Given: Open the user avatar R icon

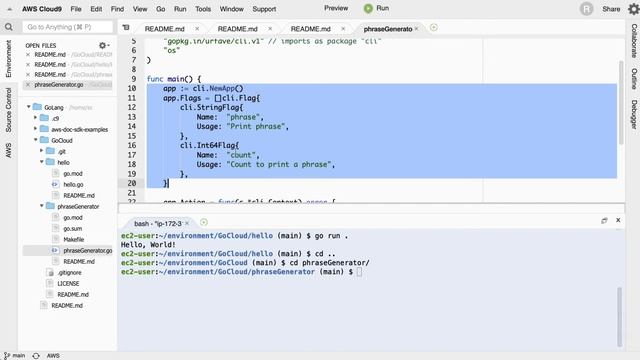Looking at the screenshot, I should pos(586,9).
